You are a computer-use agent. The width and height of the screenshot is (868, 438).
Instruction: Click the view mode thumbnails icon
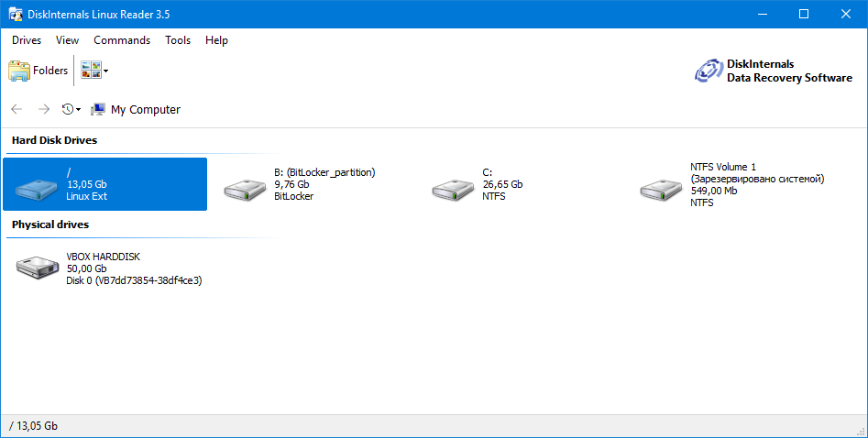click(91, 71)
